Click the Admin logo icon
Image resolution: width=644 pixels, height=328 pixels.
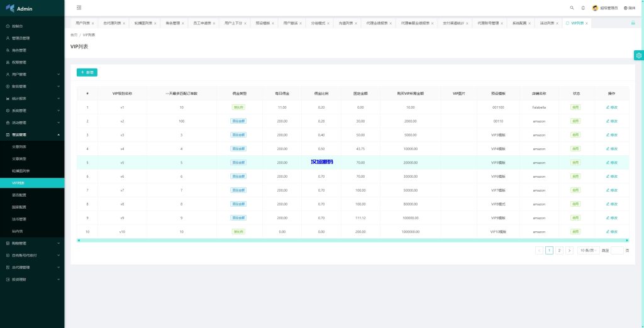tap(9, 8)
